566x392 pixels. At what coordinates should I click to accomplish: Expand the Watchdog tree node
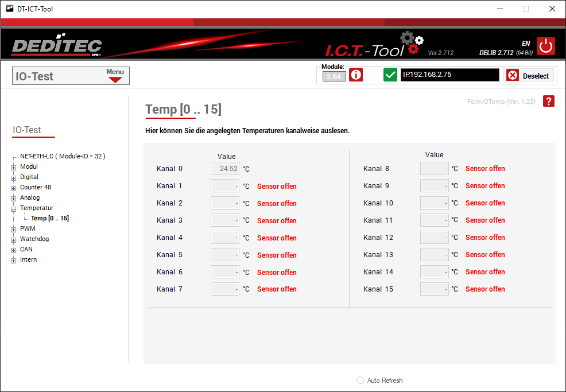(x=14, y=239)
